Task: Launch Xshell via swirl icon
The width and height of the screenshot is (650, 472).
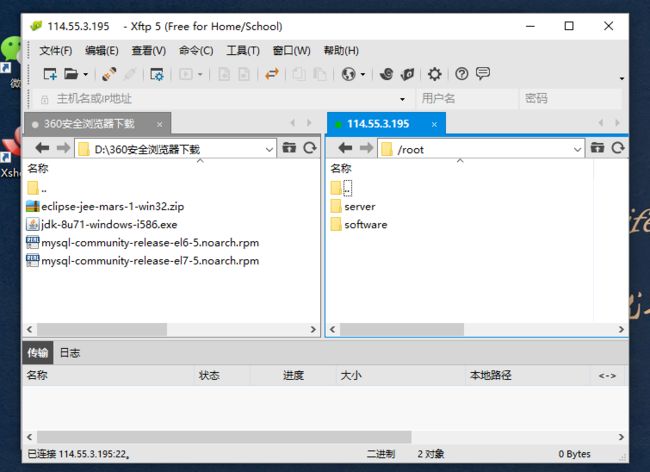Action: point(387,74)
